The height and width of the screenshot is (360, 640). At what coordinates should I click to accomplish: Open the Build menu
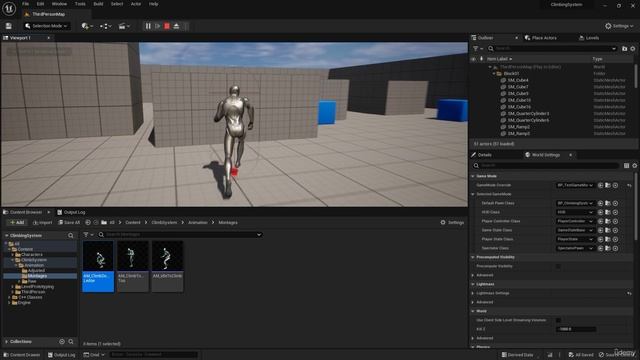[x=98, y=4]
